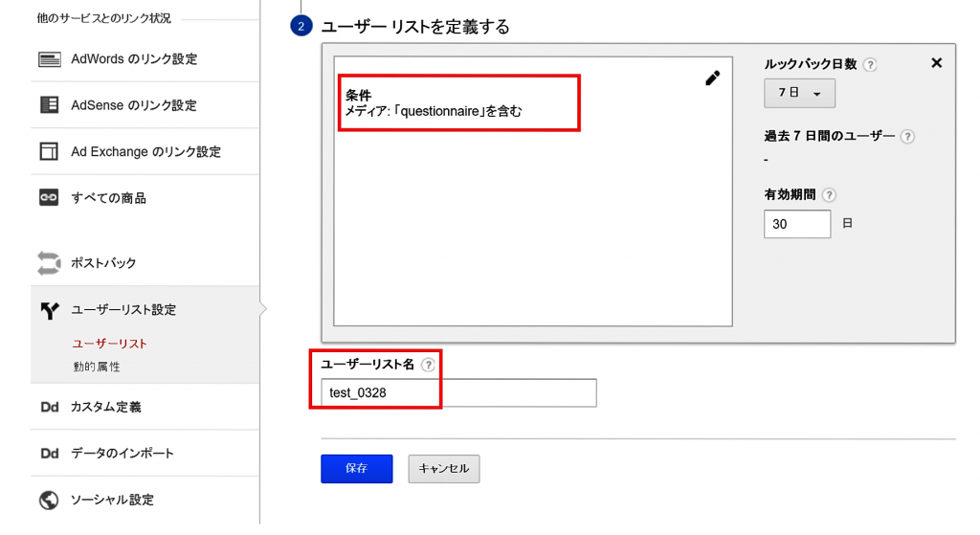Image resolution: width=980 pixels, height=535 pixels.
Task: Open データのインポート in the sidebar
Action: coord(122,454)
